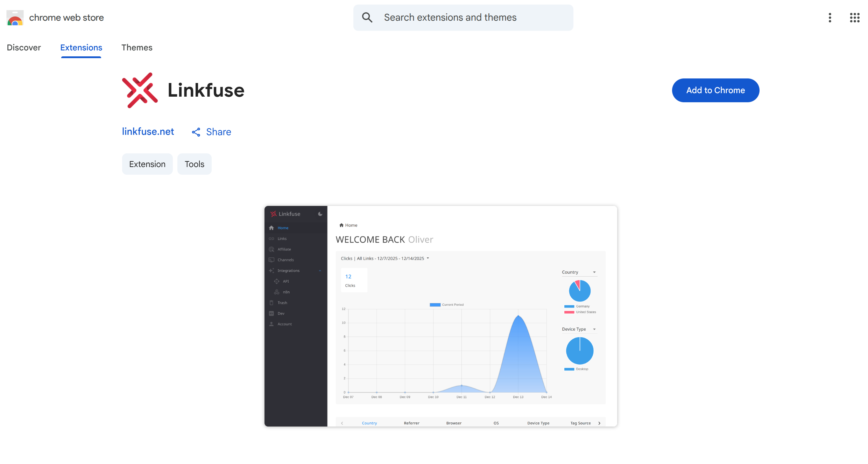Click the search magnifier icon
This screenshot has height=464, width=868.
tap(367, 18)
